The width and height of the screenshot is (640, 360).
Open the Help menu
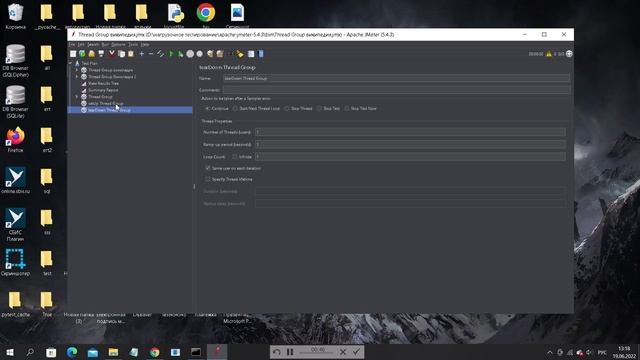click(145, 44)
